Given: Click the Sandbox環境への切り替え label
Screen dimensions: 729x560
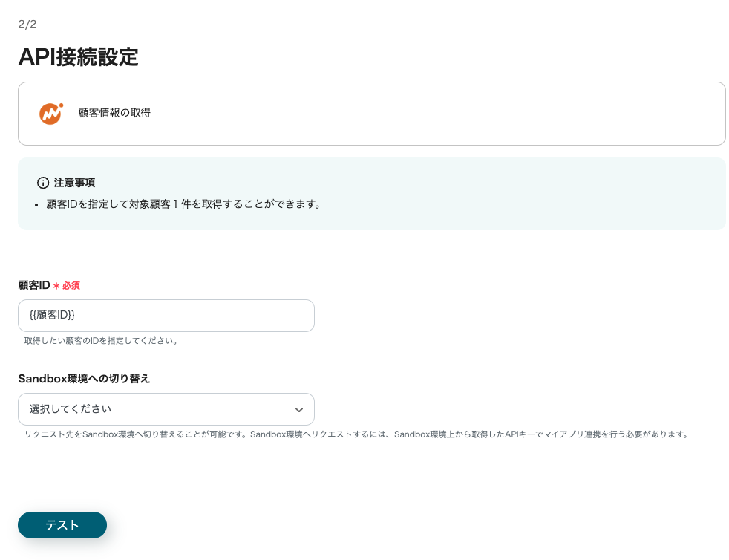Looking at the screenshot, I should (84, 379).
